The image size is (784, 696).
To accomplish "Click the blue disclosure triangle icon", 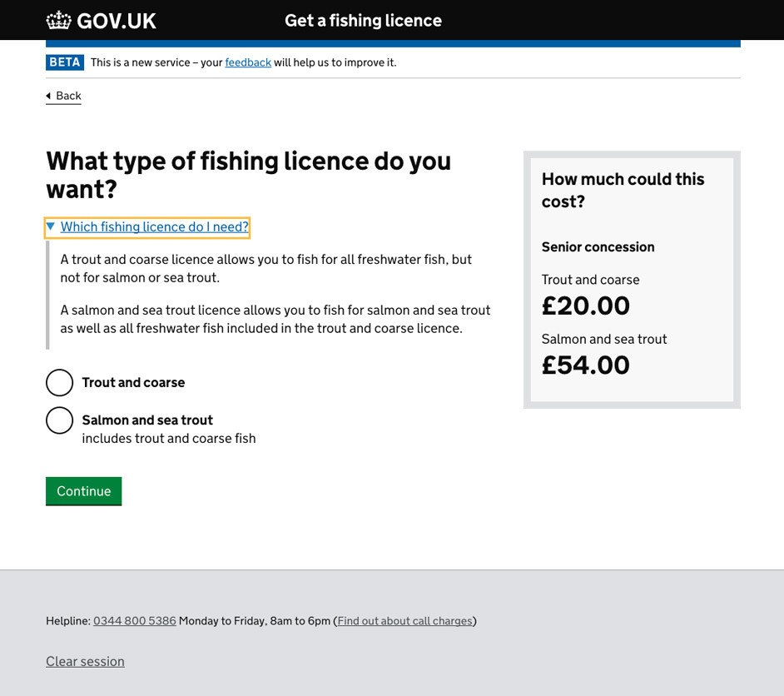I will point(51,226).
